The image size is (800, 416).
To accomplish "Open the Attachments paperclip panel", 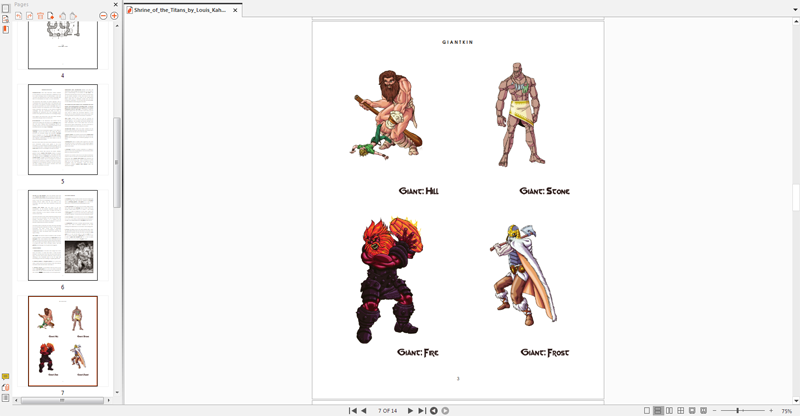I will point(5,387).
